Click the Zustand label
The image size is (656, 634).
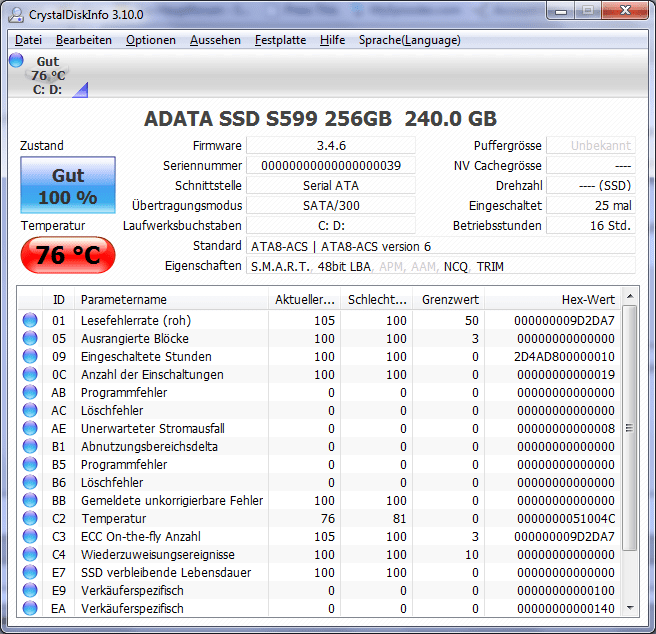(x=42, y=146)
